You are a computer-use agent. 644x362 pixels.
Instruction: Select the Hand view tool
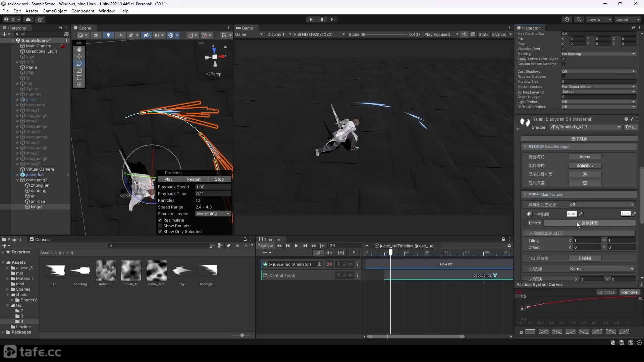[x=79, y=49]
